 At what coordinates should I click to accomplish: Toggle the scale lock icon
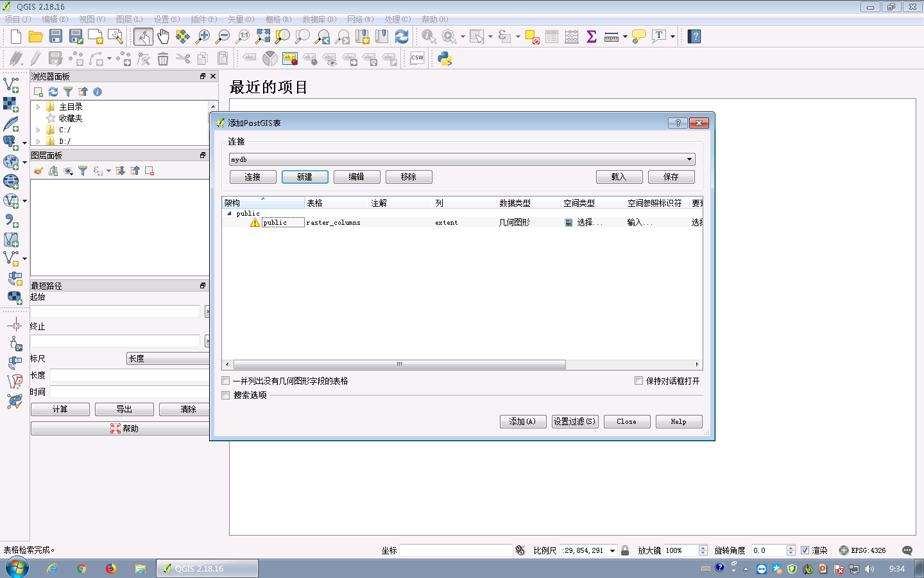pyautogui.click(x=625, y=550)
